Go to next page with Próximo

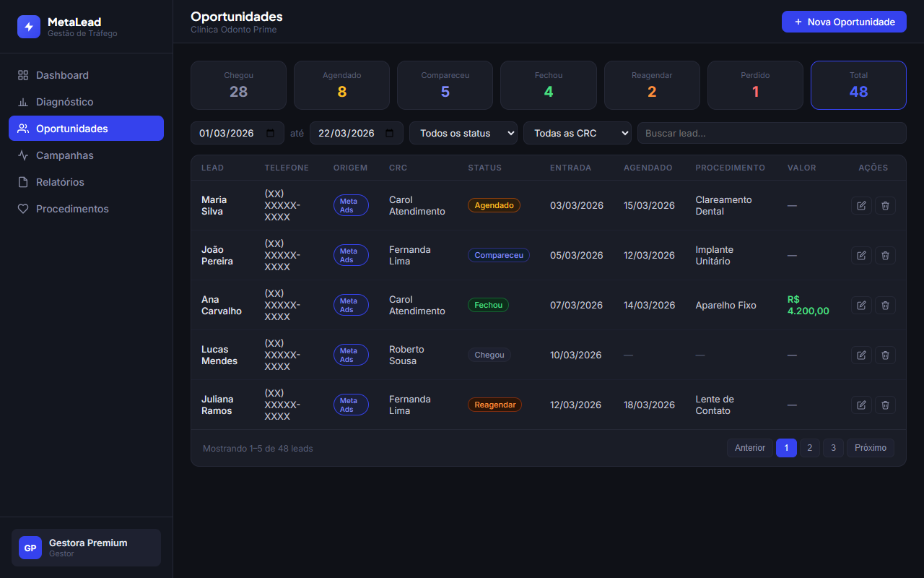[870, 448]
